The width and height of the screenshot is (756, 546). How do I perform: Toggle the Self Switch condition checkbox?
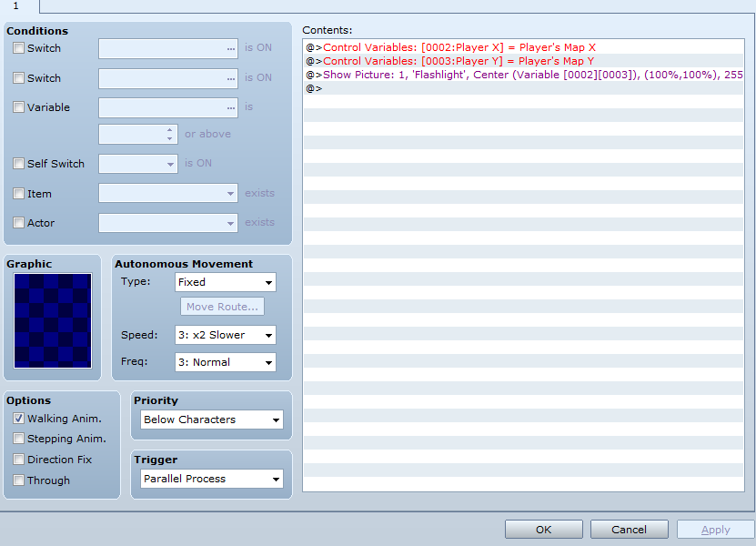(19, 164)
